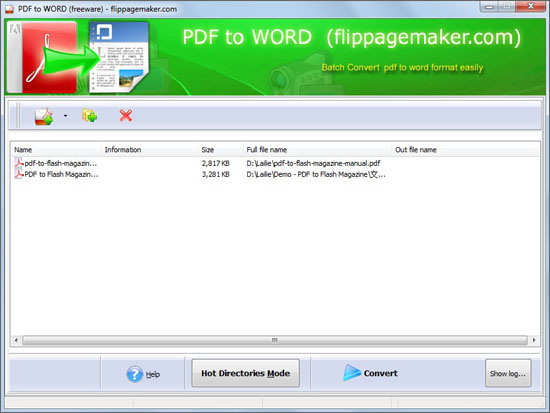Sort files by the Size column header
The height and width of the screenshot is (413, 550).
pyautogui.click(x=220, y=150)
